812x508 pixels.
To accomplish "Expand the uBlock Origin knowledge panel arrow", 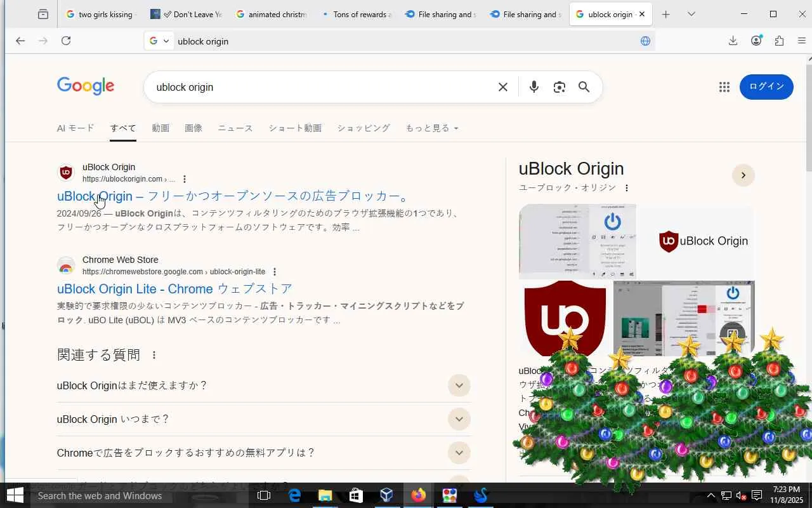I will 743,175.
